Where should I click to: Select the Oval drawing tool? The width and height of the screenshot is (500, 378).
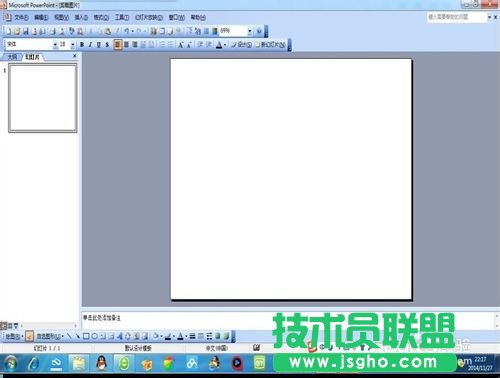(x=94, y=336)
